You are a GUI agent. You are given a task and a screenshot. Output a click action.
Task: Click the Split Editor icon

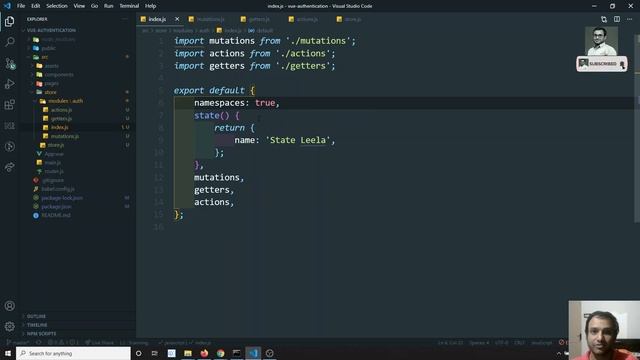pos(617,19)
